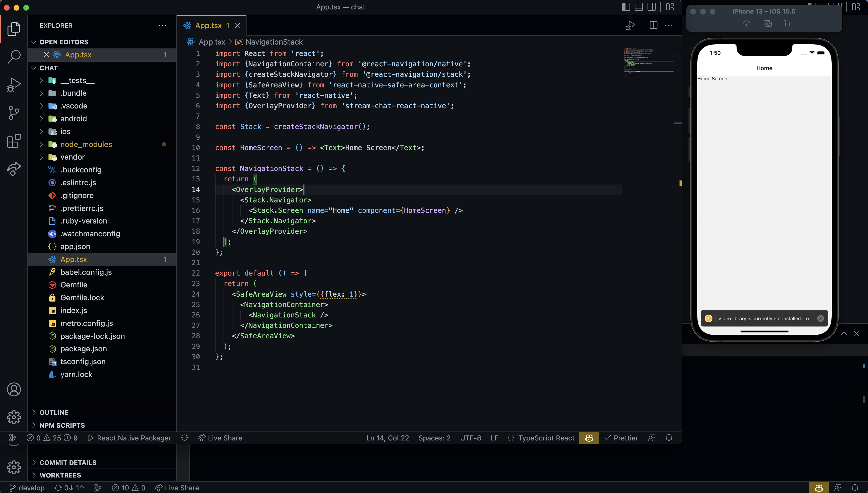Click the Manage gear icon

pos(14,417)
